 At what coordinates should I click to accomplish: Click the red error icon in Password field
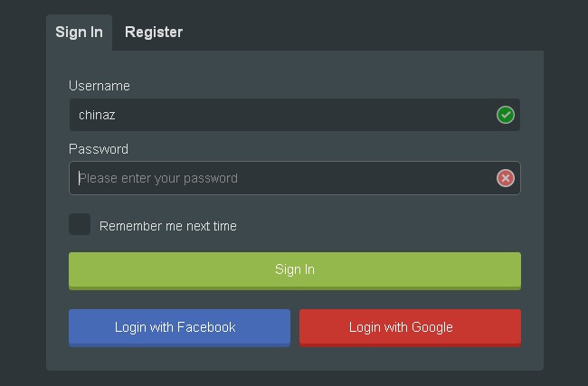(x=506, y=178)
